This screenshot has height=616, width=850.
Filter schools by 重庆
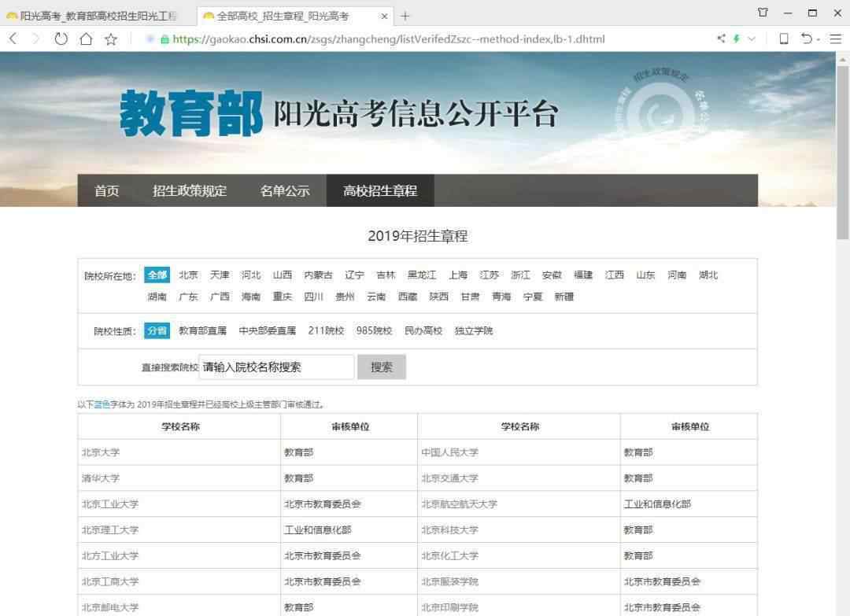point(282,297)
